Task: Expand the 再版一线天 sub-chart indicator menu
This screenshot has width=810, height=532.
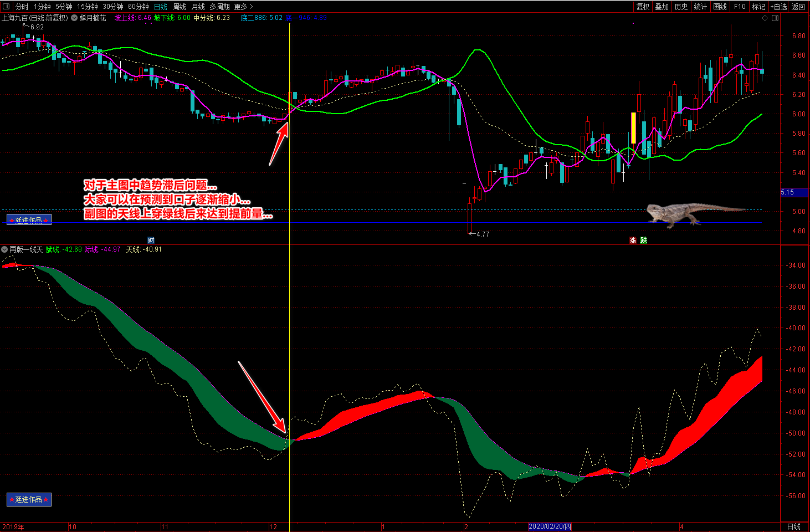Action: 5,249
